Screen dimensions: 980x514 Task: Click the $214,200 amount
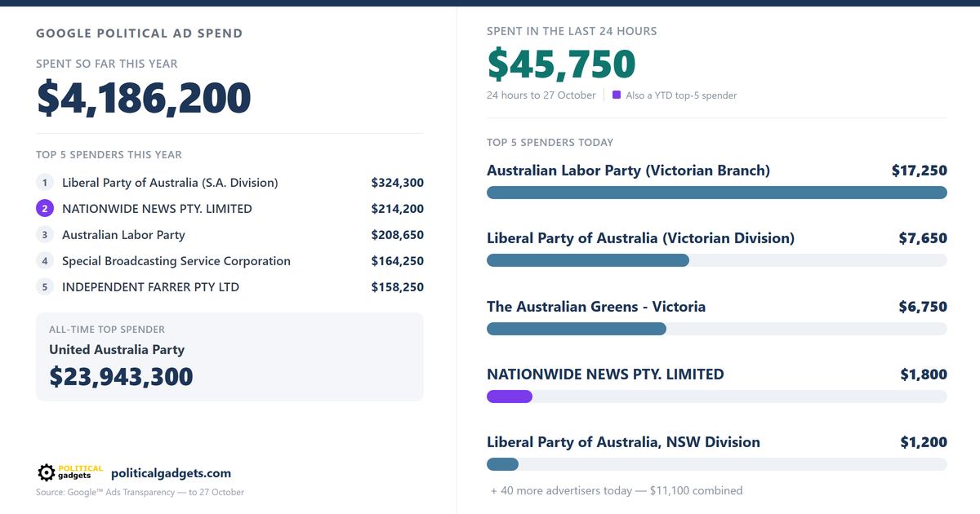(398, 209)
